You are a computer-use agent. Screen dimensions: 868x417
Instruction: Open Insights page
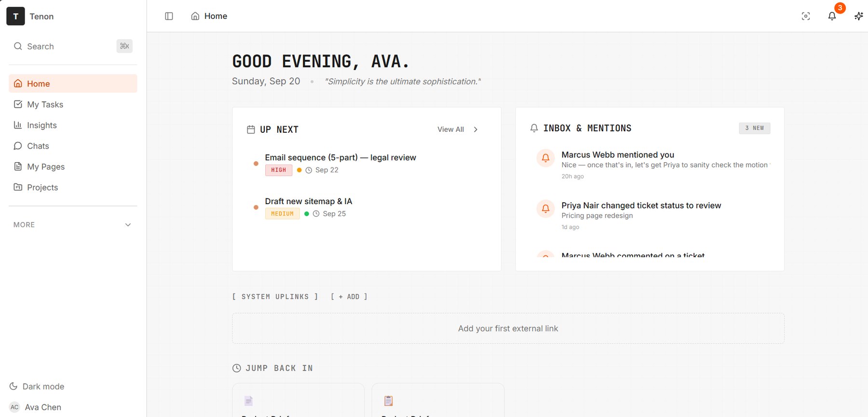pos(73,125)
